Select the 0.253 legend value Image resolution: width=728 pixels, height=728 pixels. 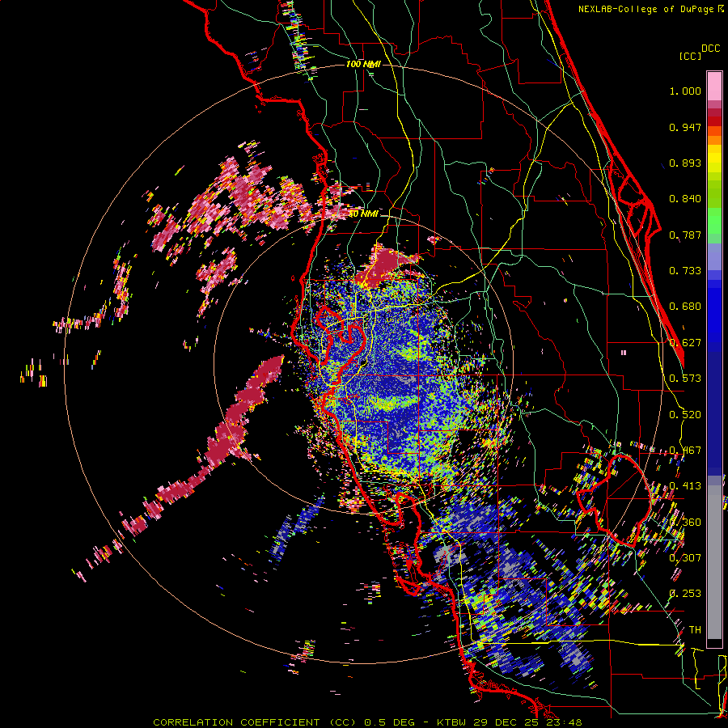pos(685,594)
